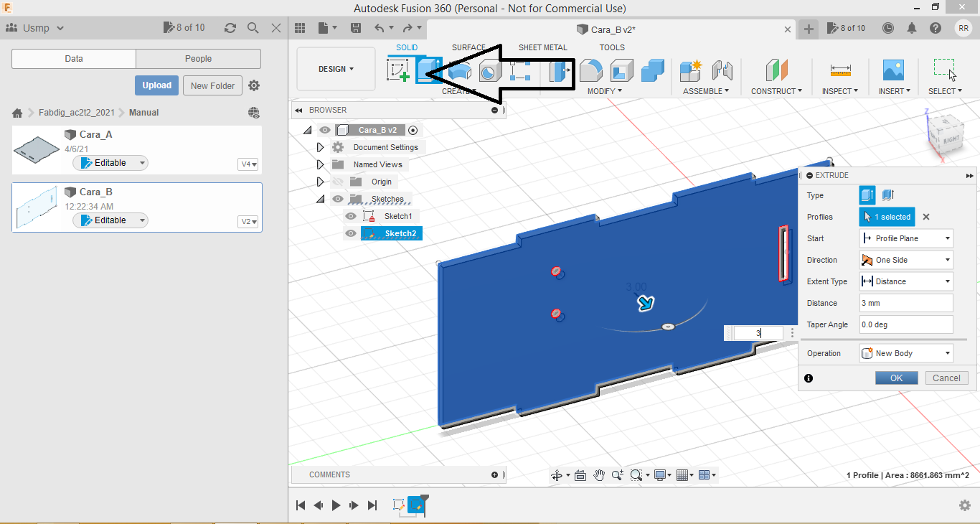Click the Pan hand tool in navigation bar

coord(599,475)
